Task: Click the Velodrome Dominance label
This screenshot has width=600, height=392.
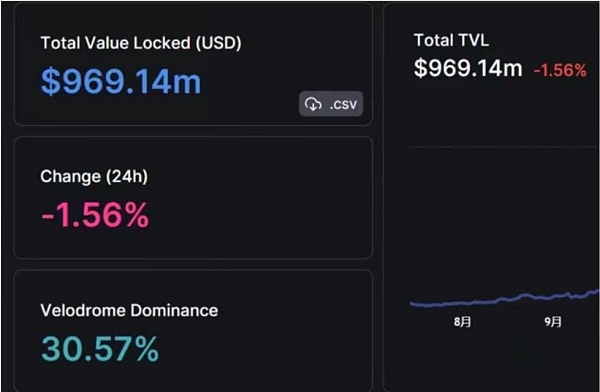Action: coord(129,310)
